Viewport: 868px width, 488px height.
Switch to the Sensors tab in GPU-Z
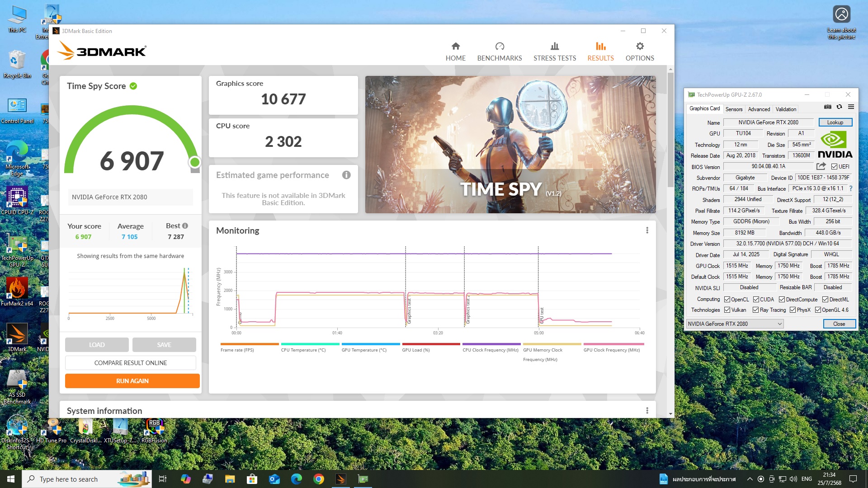734,109
